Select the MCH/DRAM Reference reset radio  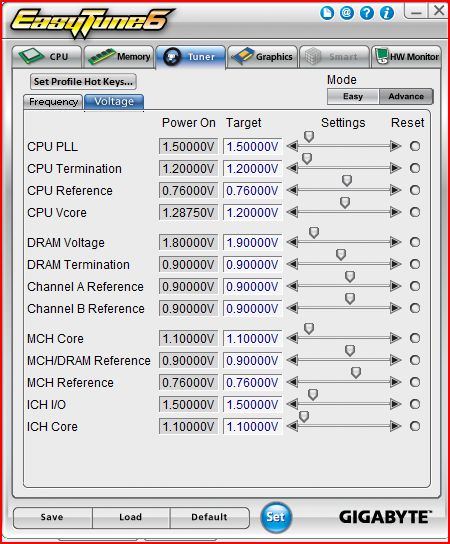[415, 360]
